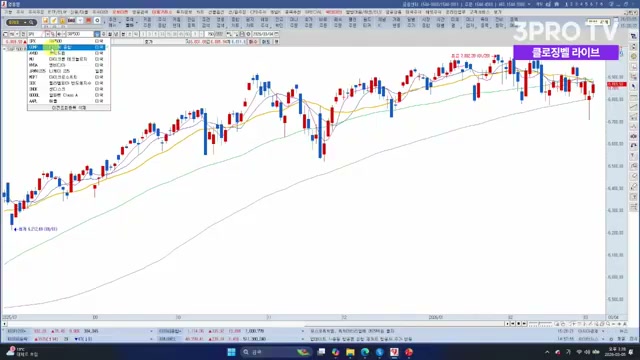Adjust the chart zoom slider at bottom right

pos(540,324)
